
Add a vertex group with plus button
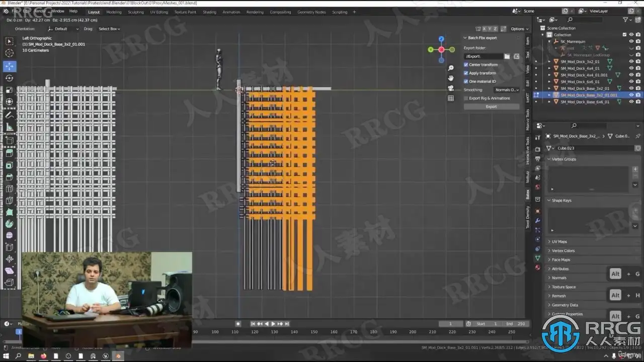635,169
